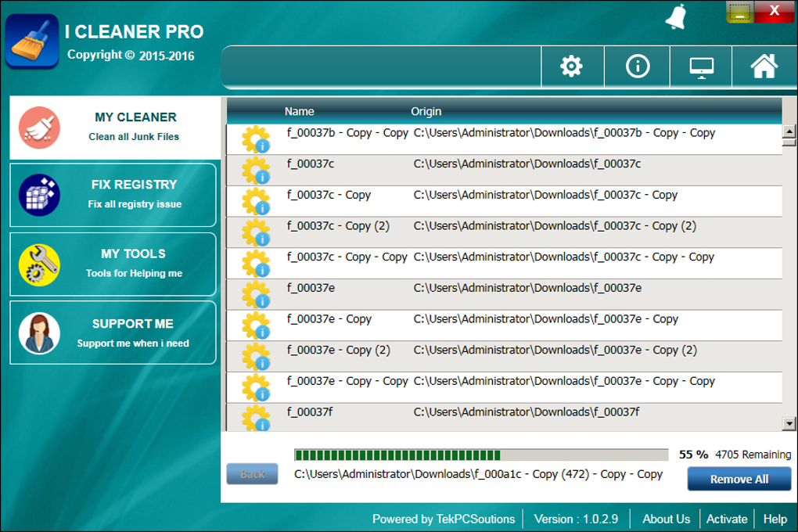
Task: Click the My Cleaner broom icon
Action: tap(39, 128)
